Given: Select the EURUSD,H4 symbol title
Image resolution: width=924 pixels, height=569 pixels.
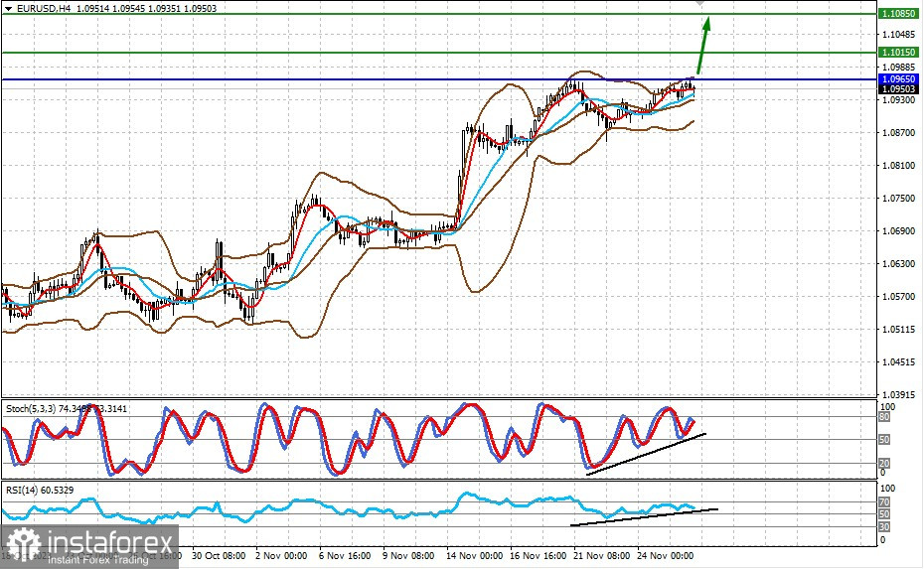Looking at the screenshot, I should click(43, 9).
